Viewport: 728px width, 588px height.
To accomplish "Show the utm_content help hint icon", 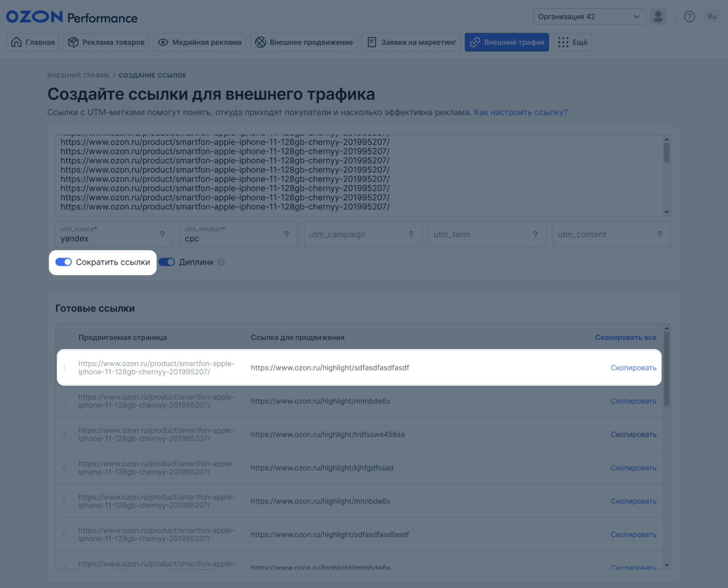I will (x=660, y=235).
